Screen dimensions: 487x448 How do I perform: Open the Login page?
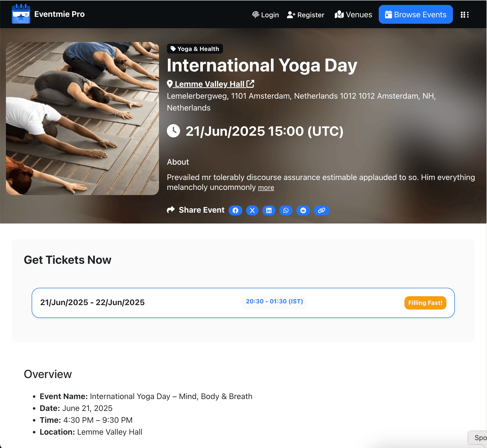(x=266, y=15)
